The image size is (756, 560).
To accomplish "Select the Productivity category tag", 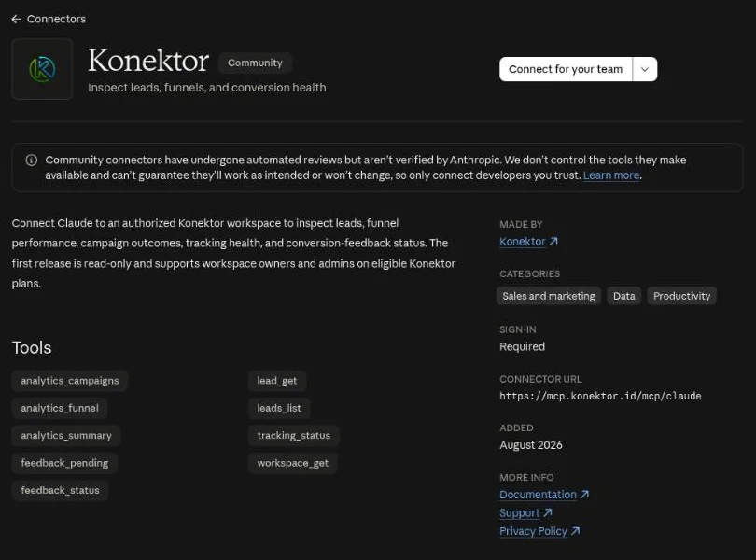I will (x=681, y=296).
